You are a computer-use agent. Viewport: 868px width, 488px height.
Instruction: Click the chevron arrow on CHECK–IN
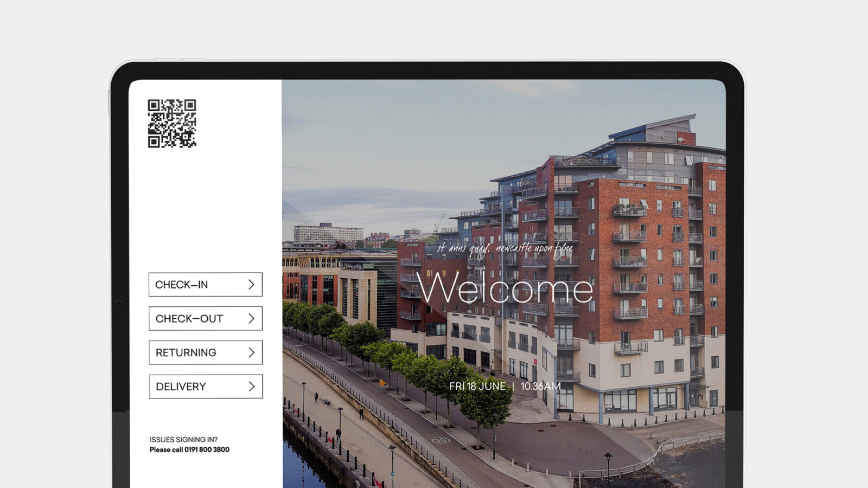click(251, 285)
